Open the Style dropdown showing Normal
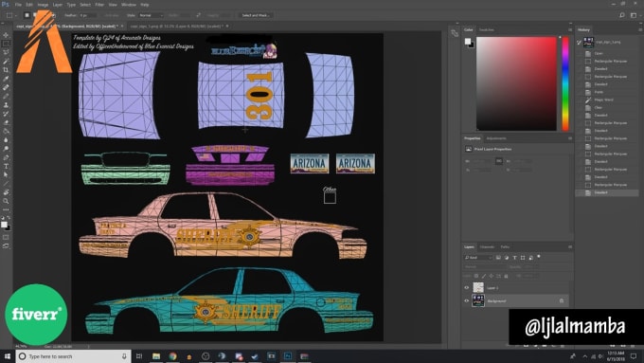Viewport: 644px width, 363px height. point(151,15)
